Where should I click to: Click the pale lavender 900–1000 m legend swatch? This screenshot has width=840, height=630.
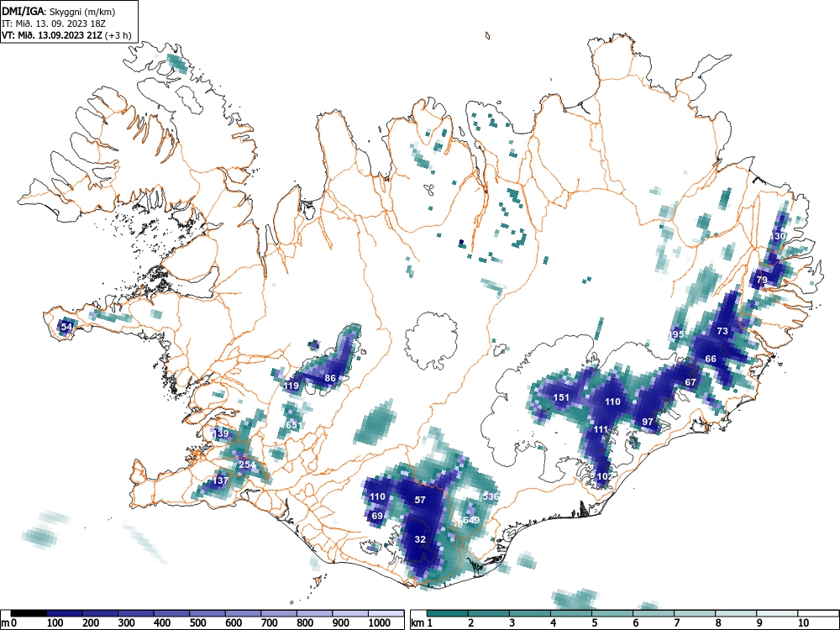coord(350,613)
